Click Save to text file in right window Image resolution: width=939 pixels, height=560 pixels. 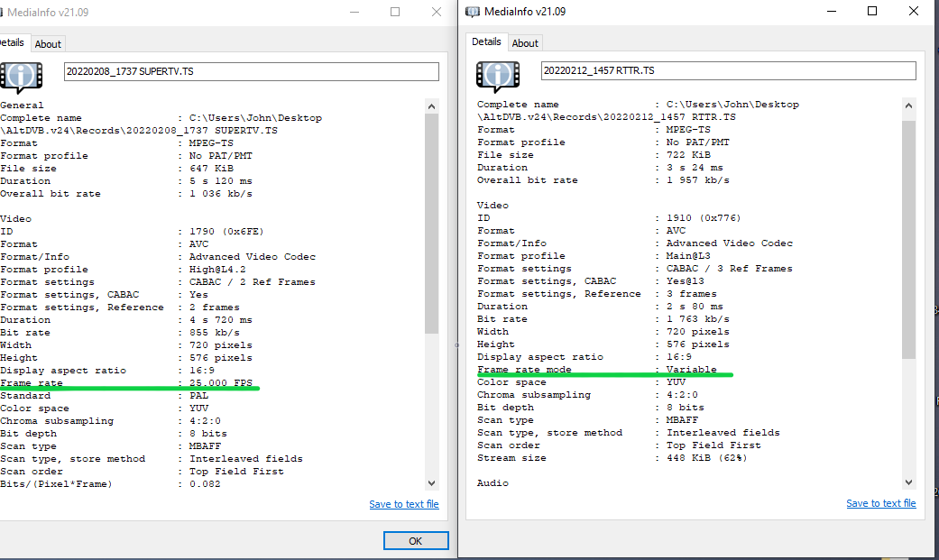point(881,504)
